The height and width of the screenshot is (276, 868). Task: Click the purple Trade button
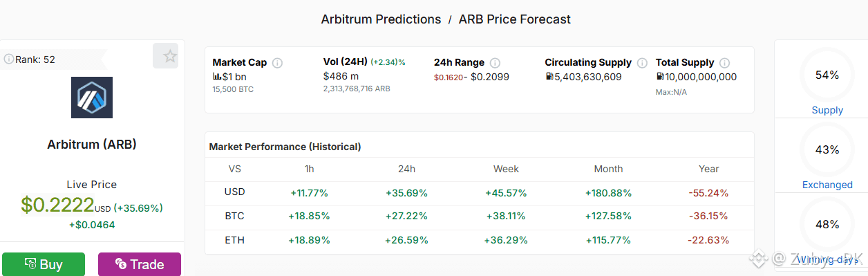click(140, 264)
